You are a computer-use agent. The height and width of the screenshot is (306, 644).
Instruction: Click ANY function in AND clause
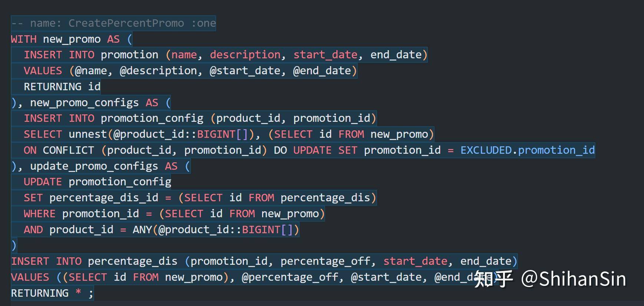pyautogui.click(x=142, y=229)
